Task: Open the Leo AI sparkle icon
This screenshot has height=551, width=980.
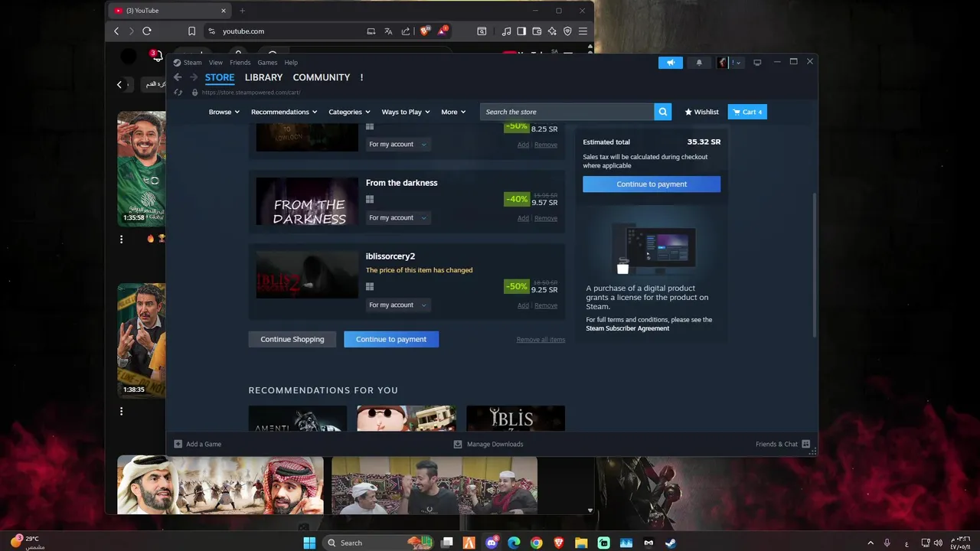Action: pos(552,31)
